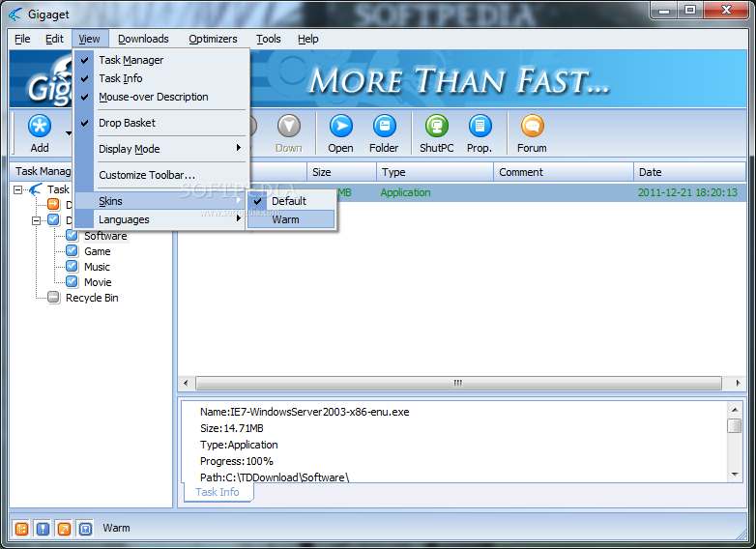Select the Movie category in tree
The width and height of the screenshot is (756, 549).
point(98,282)
